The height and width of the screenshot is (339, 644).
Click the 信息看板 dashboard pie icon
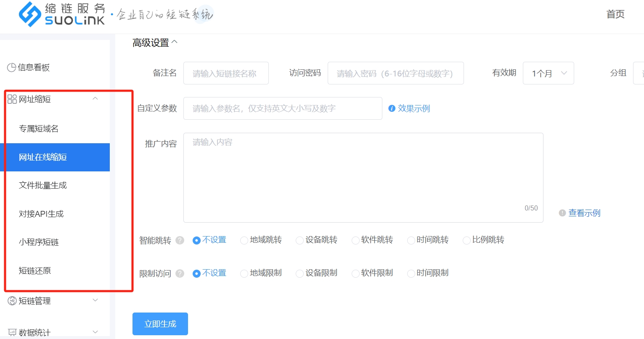click(x=12, y=68)
